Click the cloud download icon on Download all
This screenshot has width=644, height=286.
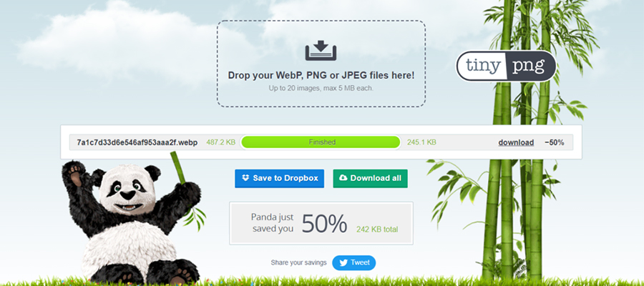(x=343, y=178)
